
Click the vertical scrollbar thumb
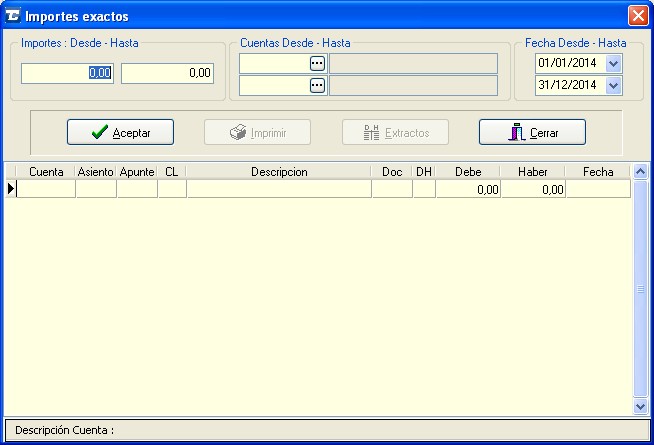click(x=641, y=289)
